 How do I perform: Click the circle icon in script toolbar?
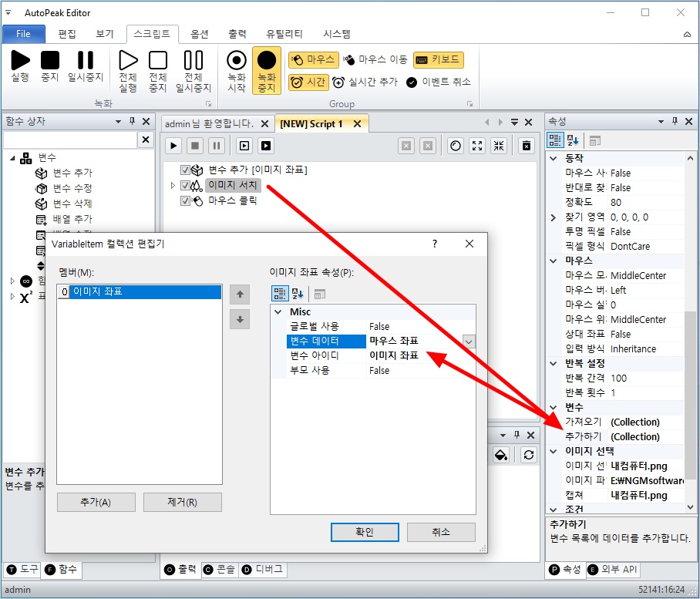click(x=456, y=146)
